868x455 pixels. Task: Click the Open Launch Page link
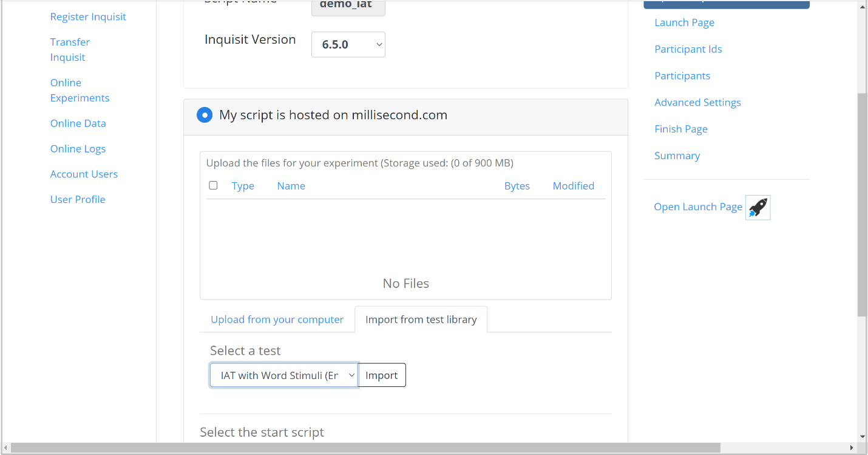[x=698, y=207]
